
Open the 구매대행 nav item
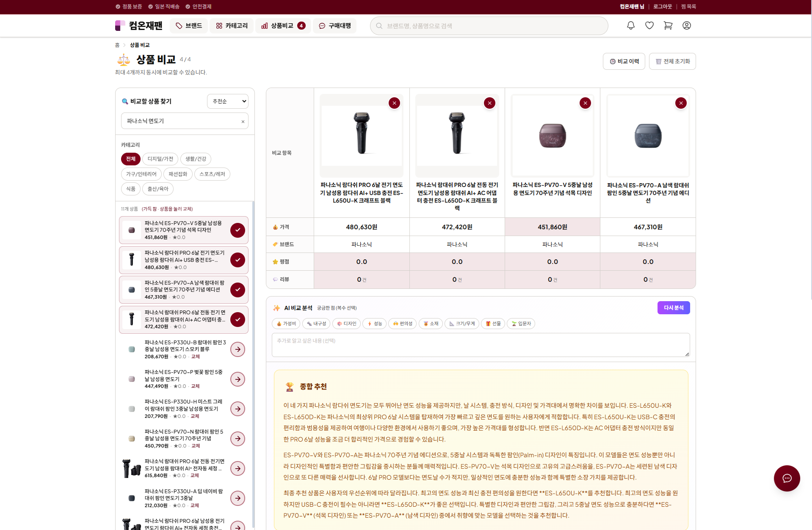click(334, 26)
